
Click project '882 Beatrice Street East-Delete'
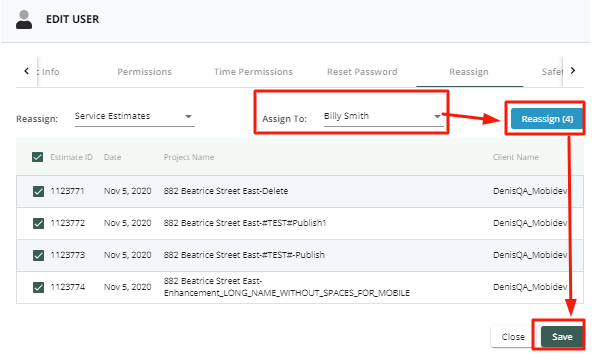[226, 191]
